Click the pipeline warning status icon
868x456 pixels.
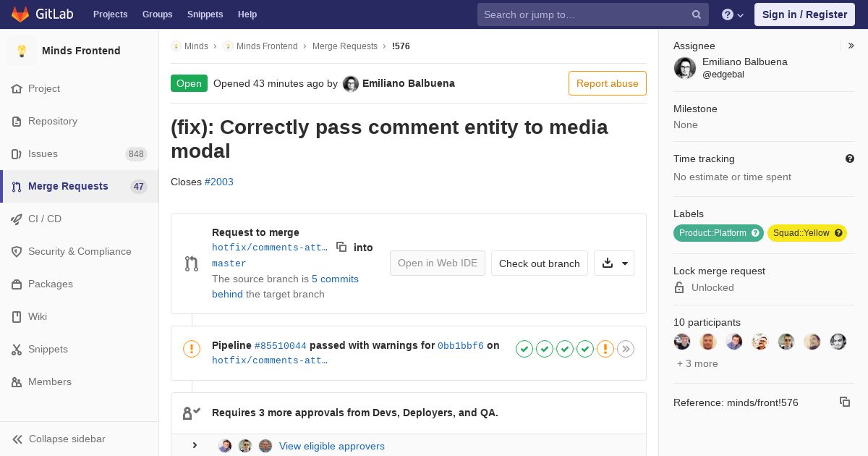tap(192, 349)
